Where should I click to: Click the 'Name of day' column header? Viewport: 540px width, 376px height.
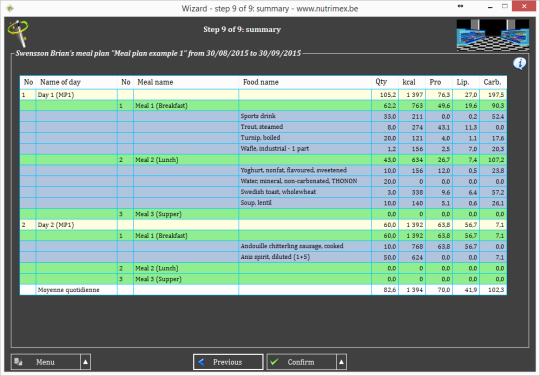pos(76,82)
